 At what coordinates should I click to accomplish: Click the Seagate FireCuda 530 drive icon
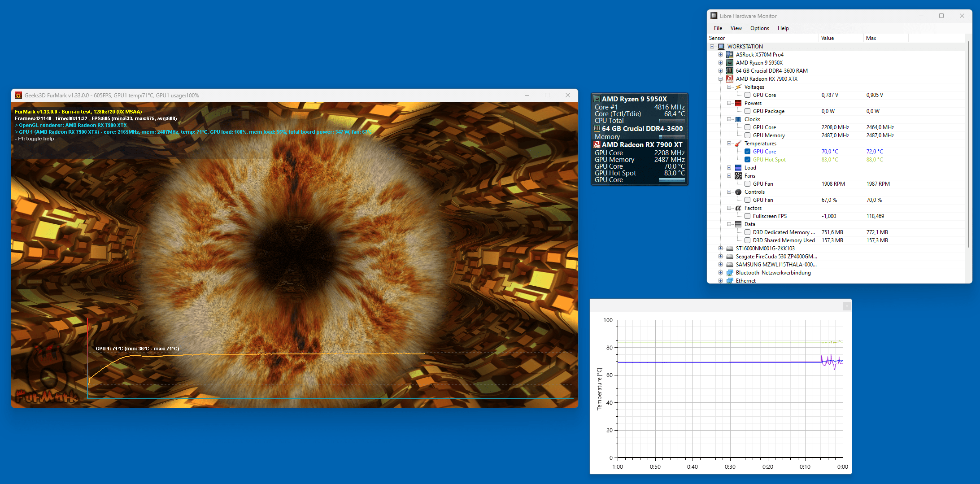click(x=730, y=257)
